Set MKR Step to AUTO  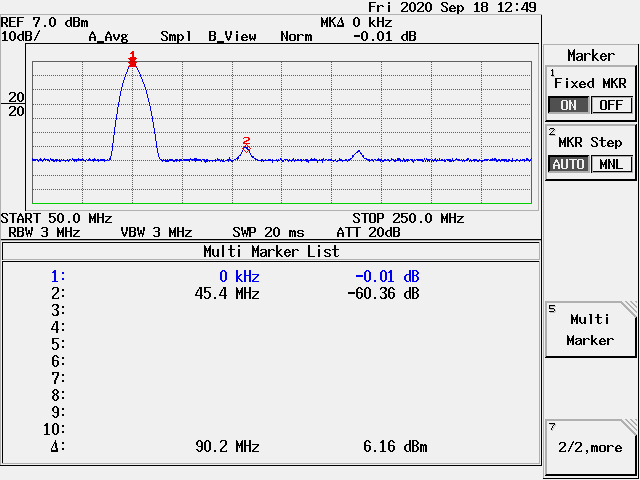pyautogui.click(x=568, y=164)
